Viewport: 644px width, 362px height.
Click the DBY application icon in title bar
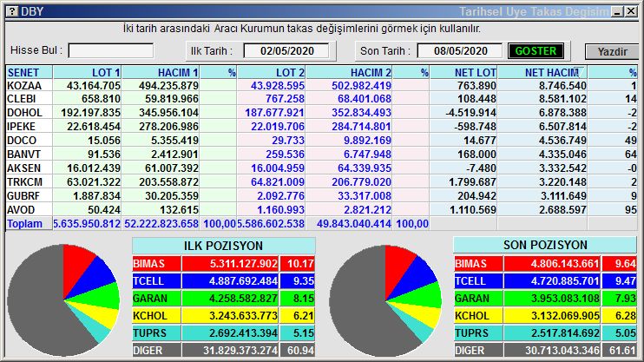point(10,11)
